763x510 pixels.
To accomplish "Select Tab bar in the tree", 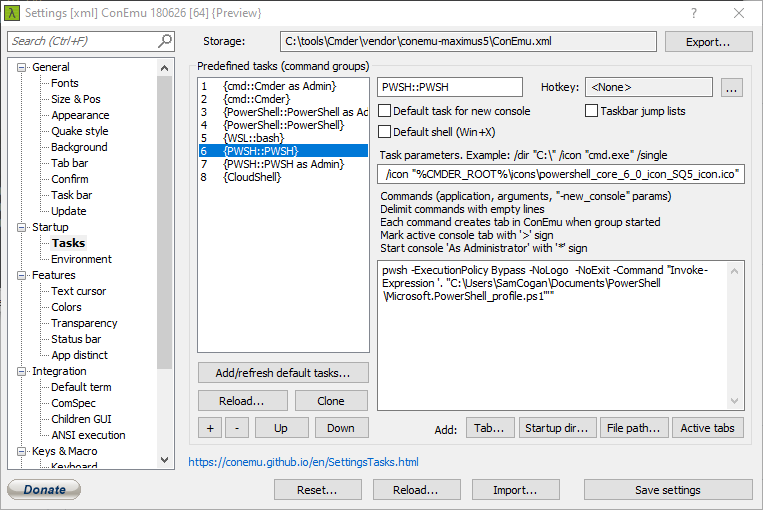I will click(x=70, y=163).
